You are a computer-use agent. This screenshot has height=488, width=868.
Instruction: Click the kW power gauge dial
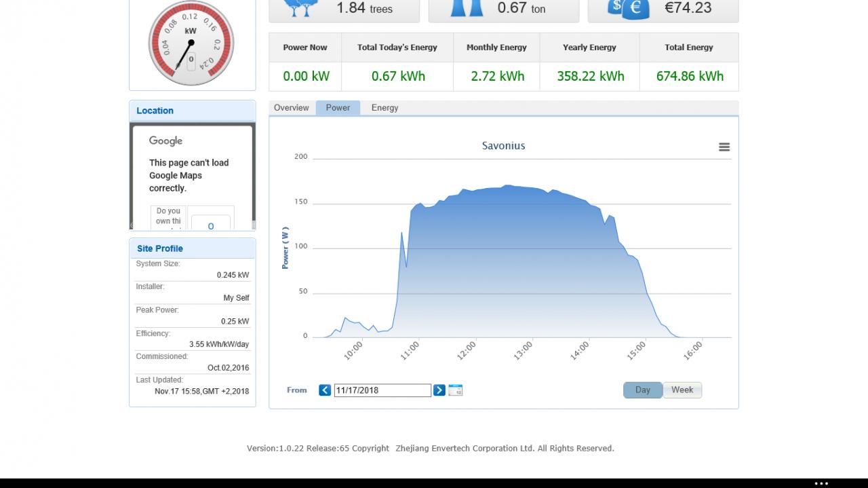tap(191, 43)
